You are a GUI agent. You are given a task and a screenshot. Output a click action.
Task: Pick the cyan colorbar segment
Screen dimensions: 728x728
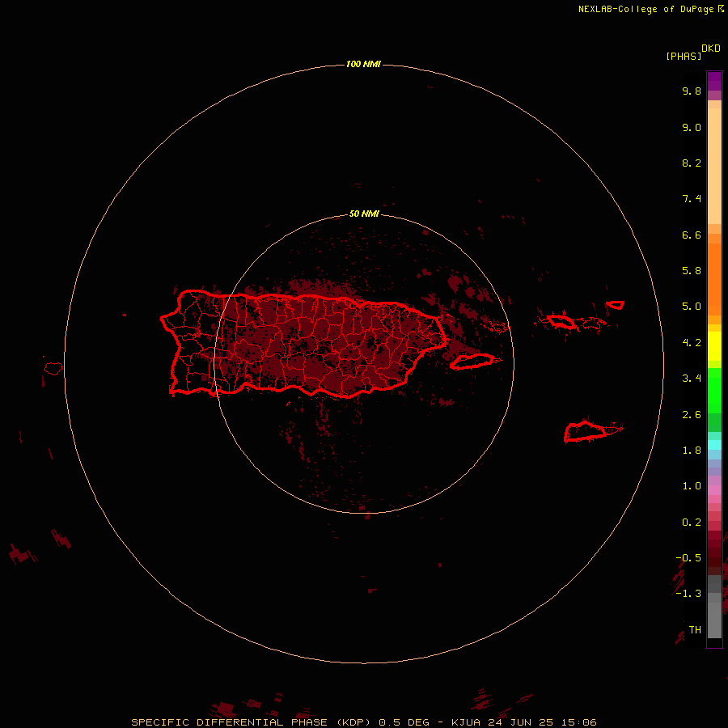coord(714,444)
